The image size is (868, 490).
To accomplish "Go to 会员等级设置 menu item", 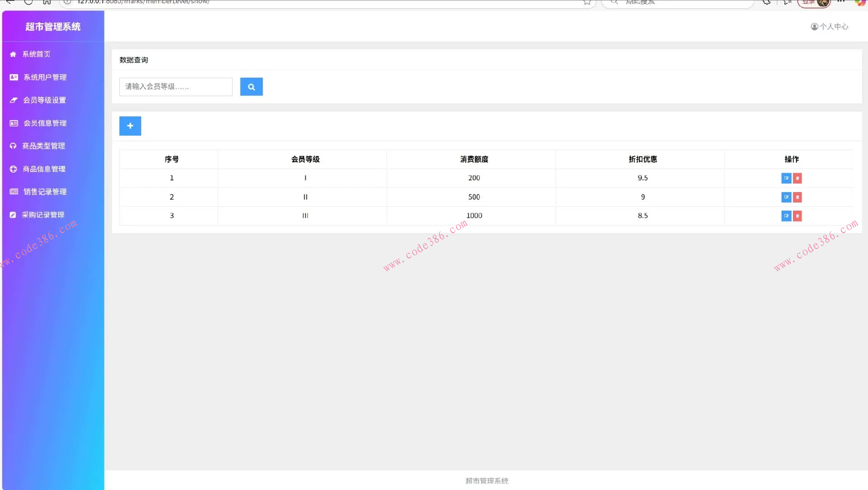I will pyautogui.click(x=44, y=100).
